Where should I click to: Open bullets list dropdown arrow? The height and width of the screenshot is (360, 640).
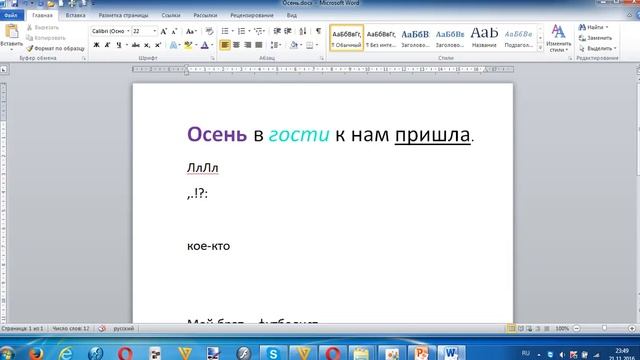232,31
